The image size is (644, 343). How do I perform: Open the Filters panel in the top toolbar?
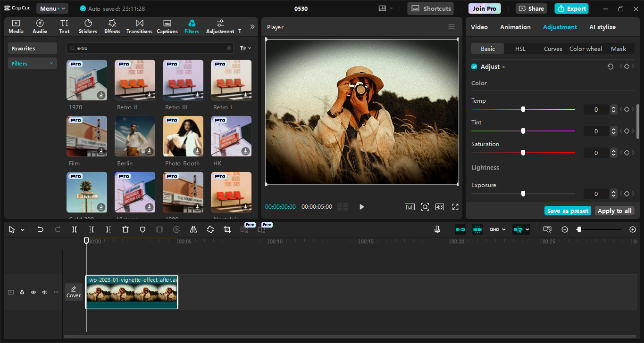point(192,26)
